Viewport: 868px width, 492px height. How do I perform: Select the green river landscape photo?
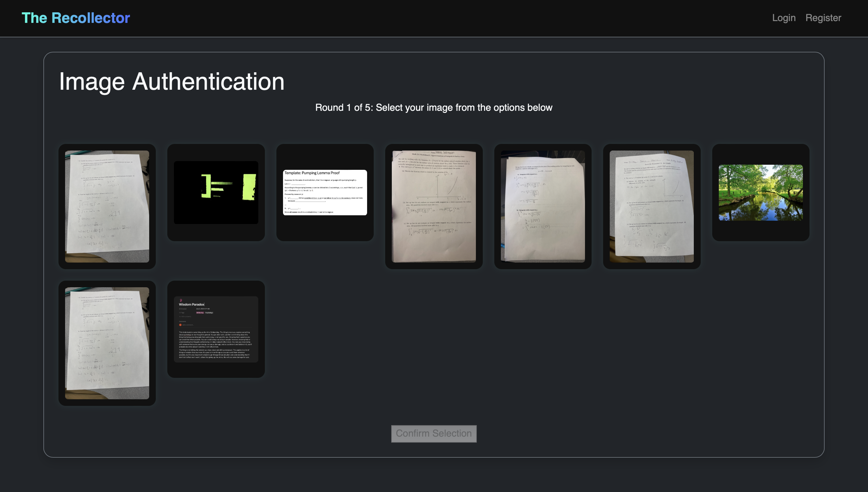pos(760,192)
